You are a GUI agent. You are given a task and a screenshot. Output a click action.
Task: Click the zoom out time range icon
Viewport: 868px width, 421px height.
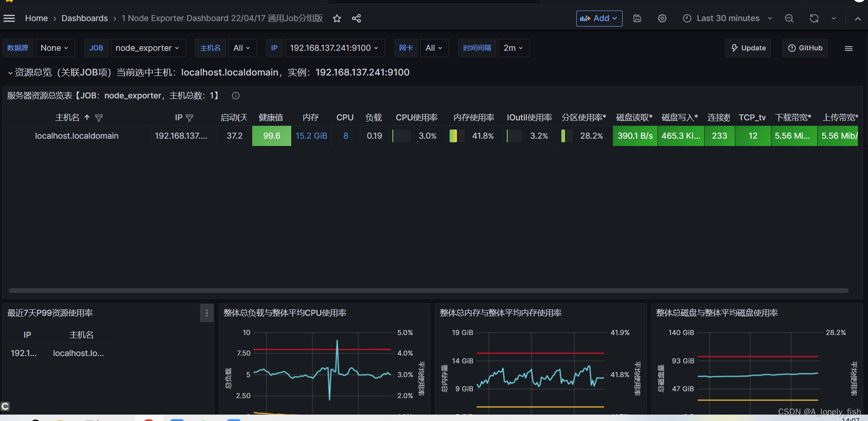point(789,18)
